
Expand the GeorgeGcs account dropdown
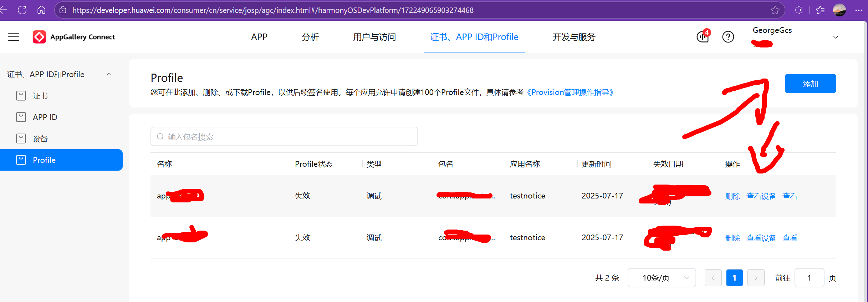pos(835,37)
